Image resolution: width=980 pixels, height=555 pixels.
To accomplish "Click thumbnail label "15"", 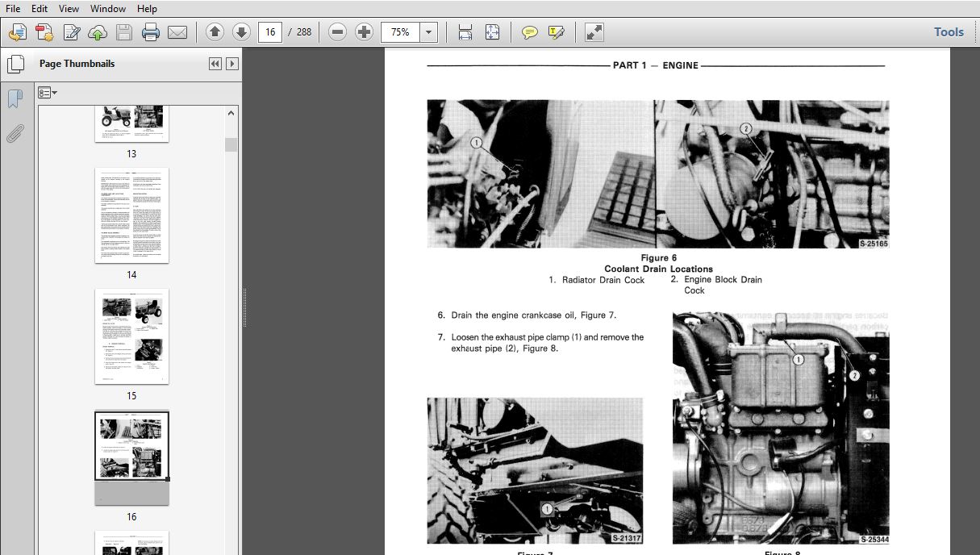I will pyautogui.click(x=131, y=396).
